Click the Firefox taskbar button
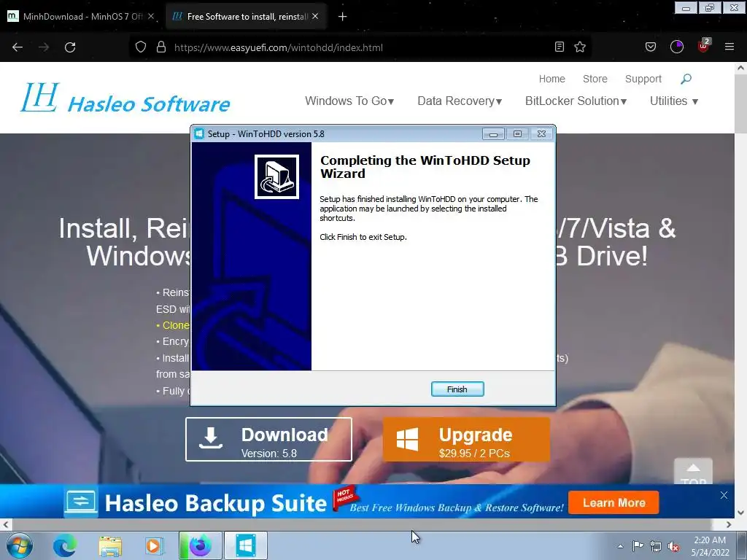747x560 pixels. coord(200,545)
